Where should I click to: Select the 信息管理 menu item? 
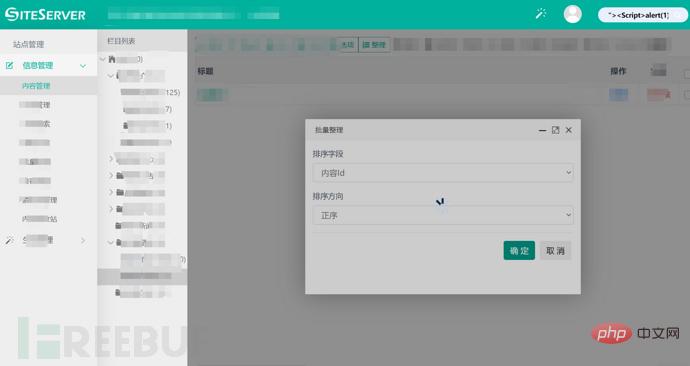point(38,66)
